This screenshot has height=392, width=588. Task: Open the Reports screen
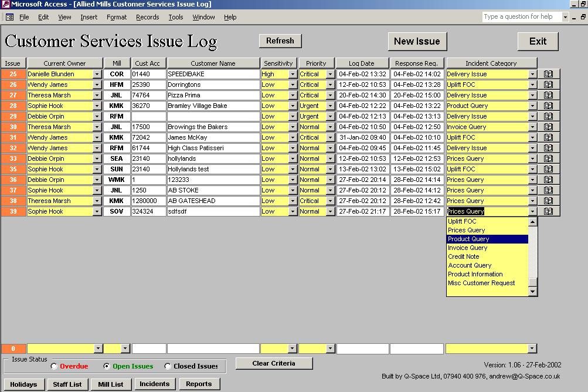pyautogui.click(x=199, y=384)
